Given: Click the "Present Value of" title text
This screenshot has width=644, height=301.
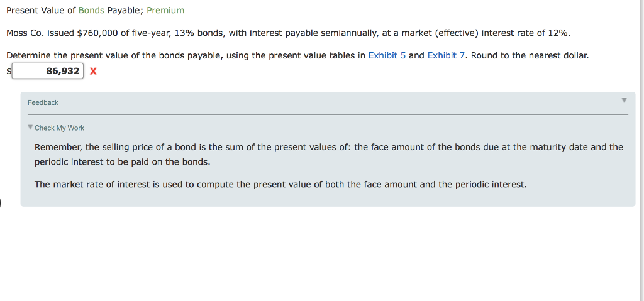Looking at the screenshot, I should [x=41, y=11].
